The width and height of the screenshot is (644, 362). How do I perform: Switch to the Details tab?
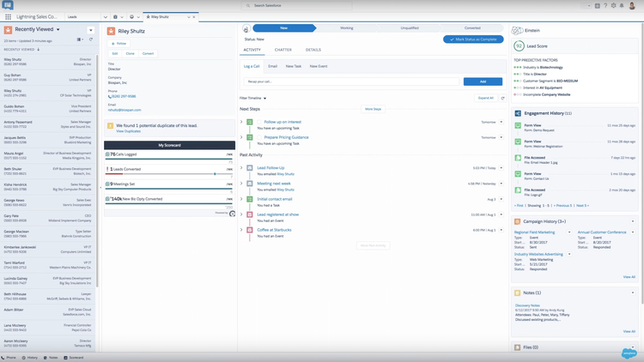pyautogui.click(x=313, y=50)
